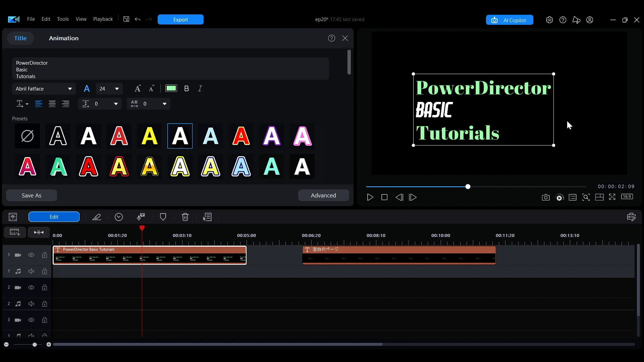Screen dimensions: 644x362
Task: Hide video track 1 with eye icon
Action: coord(31,255)
